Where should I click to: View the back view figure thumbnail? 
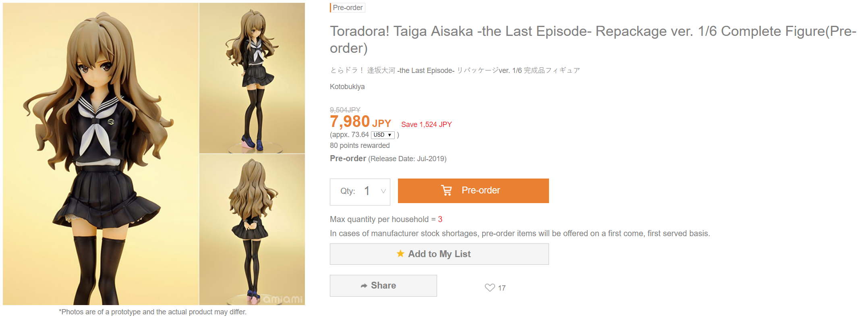pos(252,229)
